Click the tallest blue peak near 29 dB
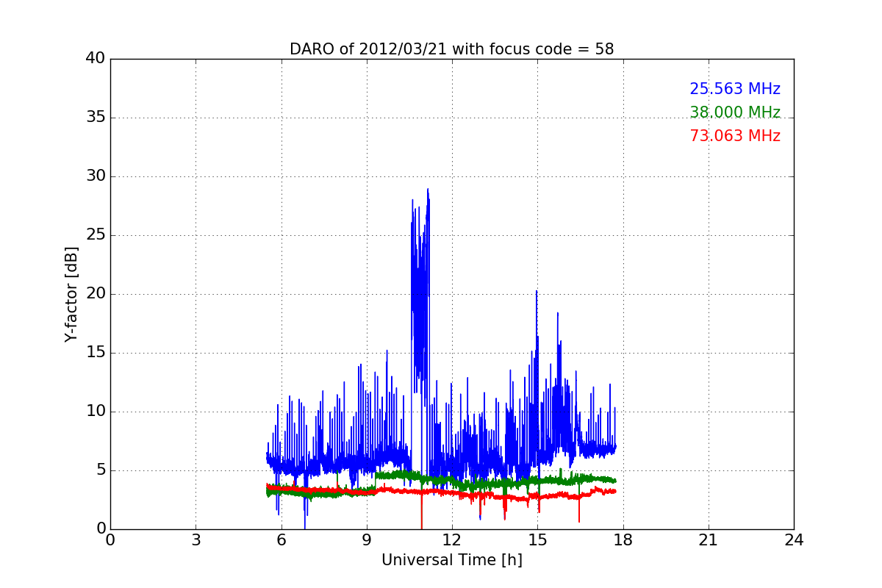 (428, 190)
